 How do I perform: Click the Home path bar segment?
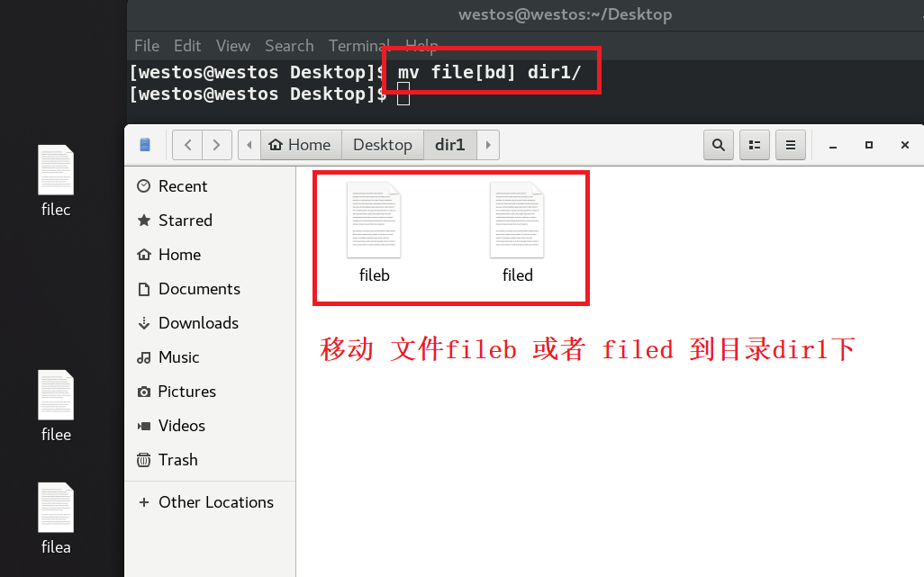[x=301, y=145]
